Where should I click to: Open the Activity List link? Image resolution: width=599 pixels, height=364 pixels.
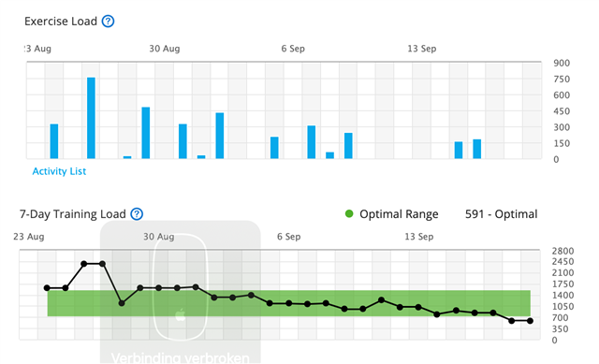[59, 171]
